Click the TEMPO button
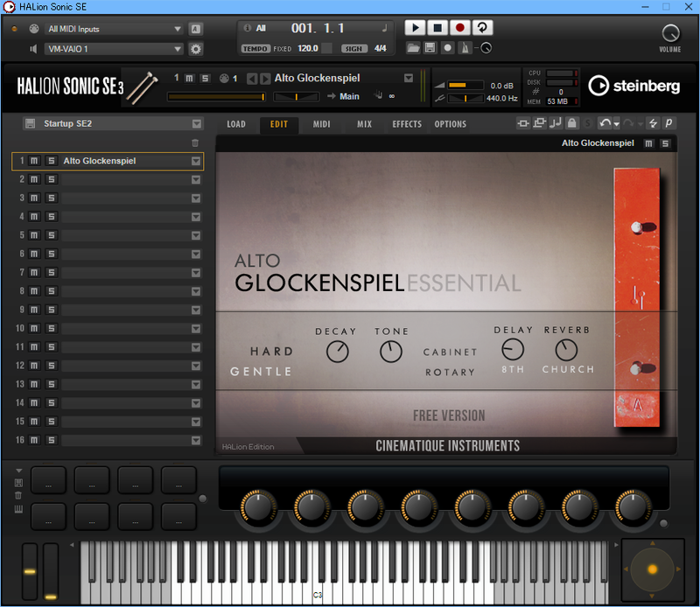The height and width of the screenshot is (607, 700). 255,49
